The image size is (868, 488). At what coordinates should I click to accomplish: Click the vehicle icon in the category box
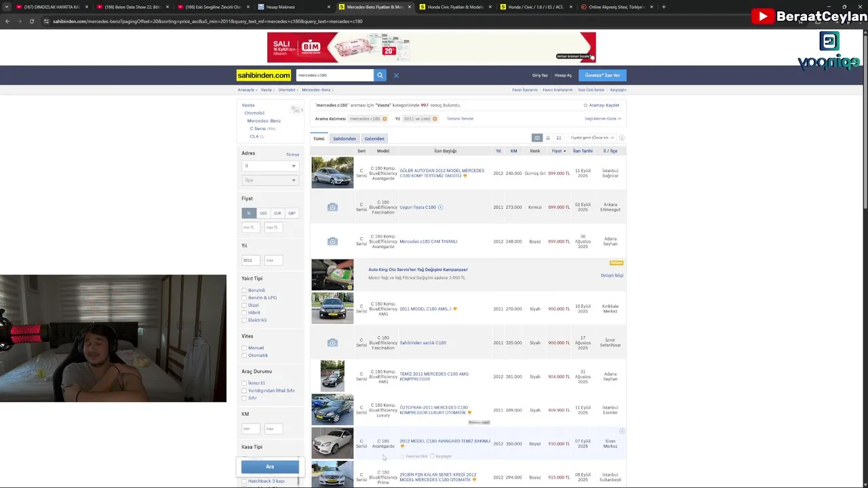click(296, 109)
